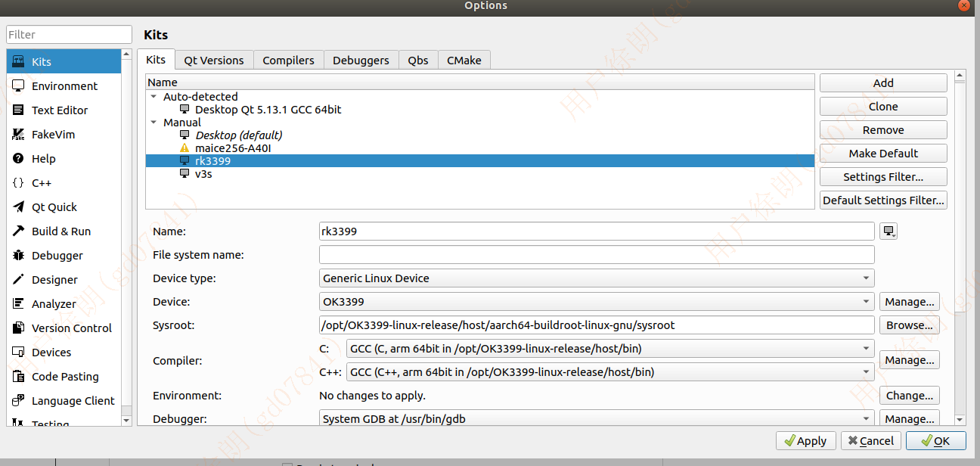Image resolution: width=980 pixels, height=466 pixels.
Task: Open Devices settings category
Action: coord(64,353)
